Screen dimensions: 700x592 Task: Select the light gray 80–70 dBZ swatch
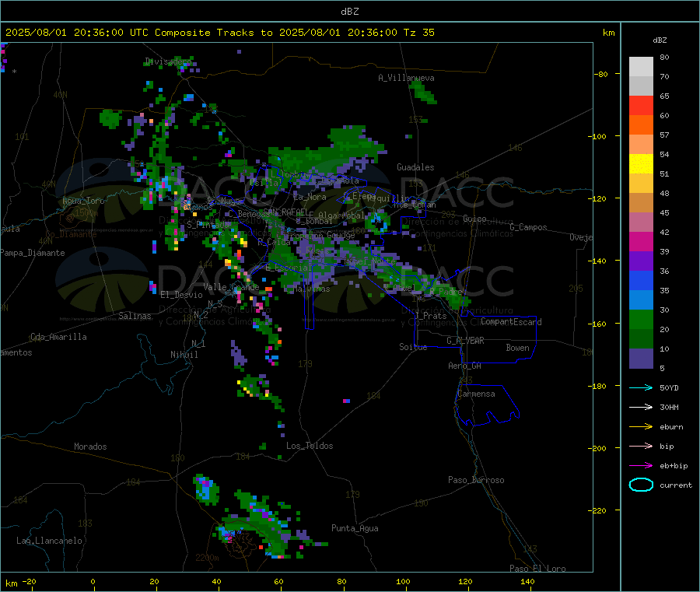(641, 67)
